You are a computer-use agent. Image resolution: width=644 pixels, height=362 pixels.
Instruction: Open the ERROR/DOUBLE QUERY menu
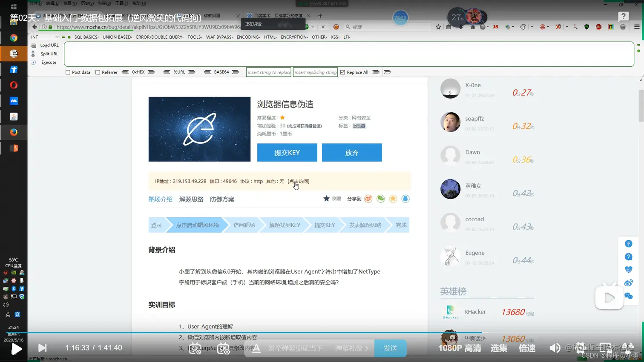click(x=160, y=37)
